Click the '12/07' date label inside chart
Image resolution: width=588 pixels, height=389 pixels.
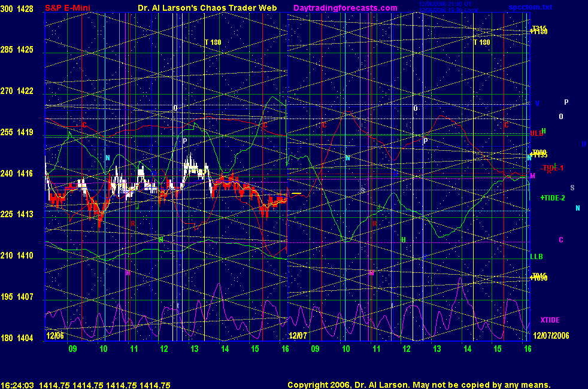tap(298, 335)
